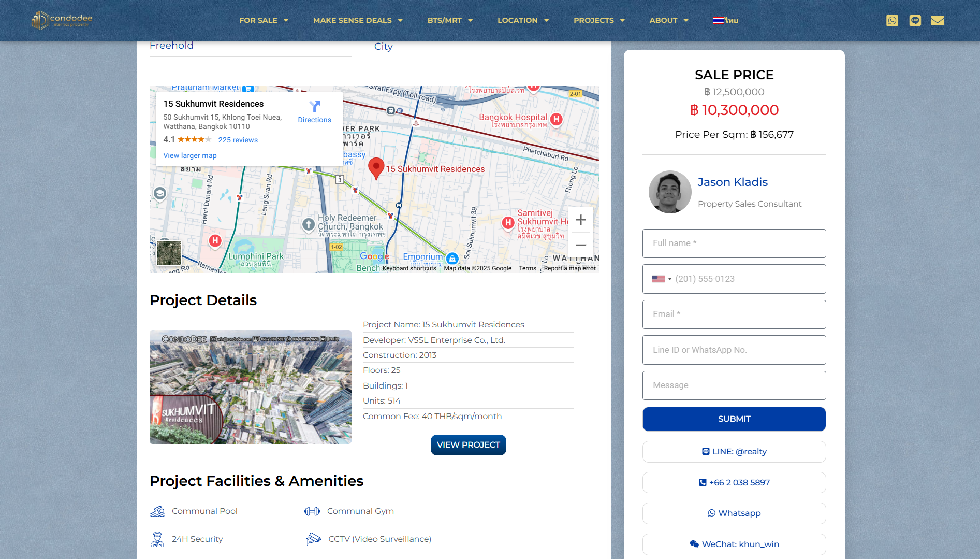Click Report a map error link
Image resolution: width=980 pixels, height=559 pixels.
570,268
